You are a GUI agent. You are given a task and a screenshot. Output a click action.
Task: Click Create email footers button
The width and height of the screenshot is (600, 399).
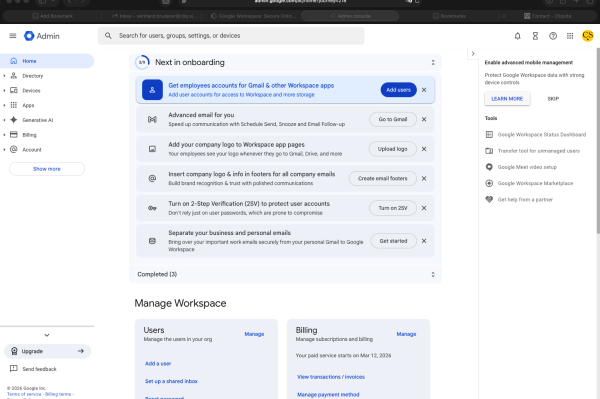[383, 178]
